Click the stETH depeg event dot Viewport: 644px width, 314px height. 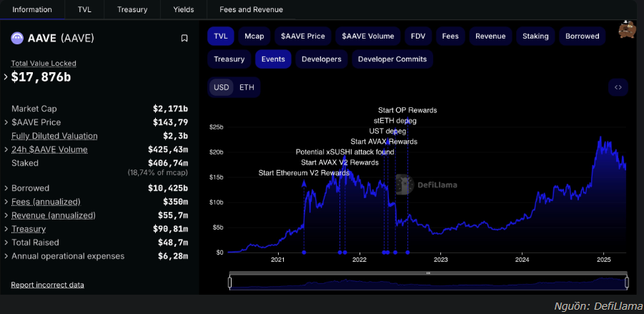coord(395,252)
